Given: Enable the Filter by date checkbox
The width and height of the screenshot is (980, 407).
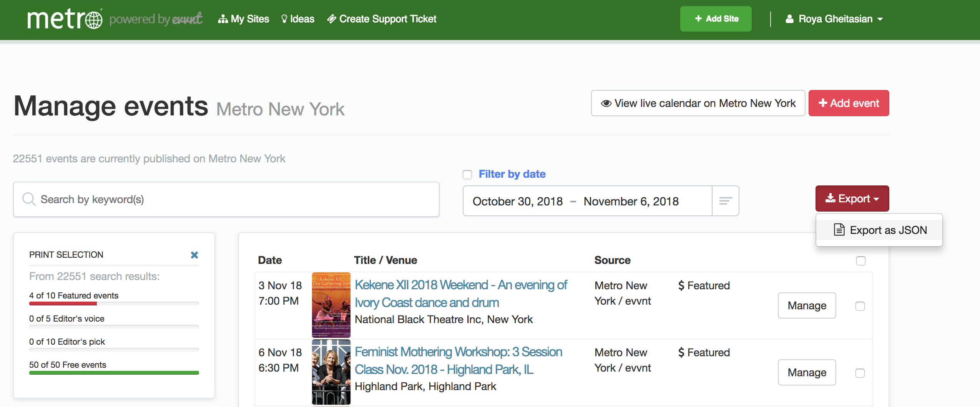Looking at the screenshot, I should click(x=467, y=175).
